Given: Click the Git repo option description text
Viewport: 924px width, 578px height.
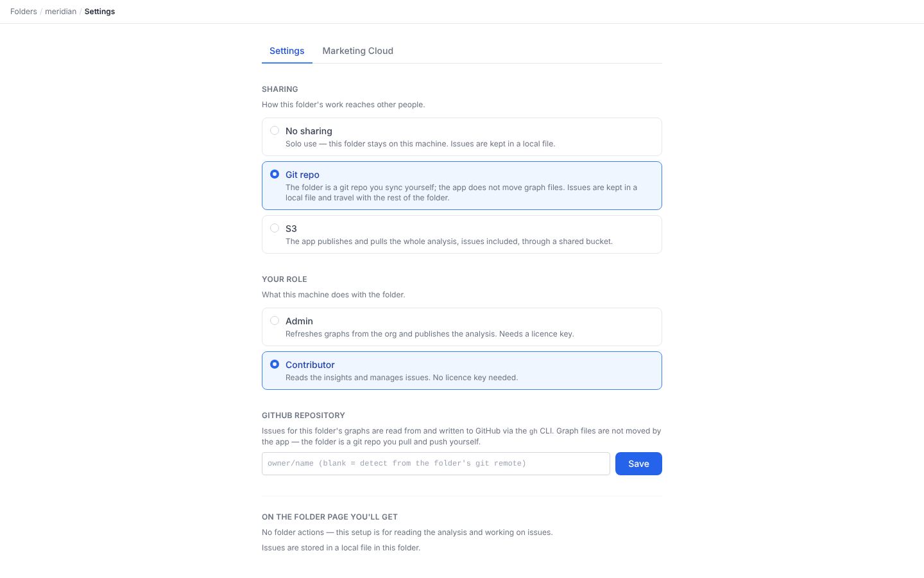Looking at the screenshot, I should (461, 193).
